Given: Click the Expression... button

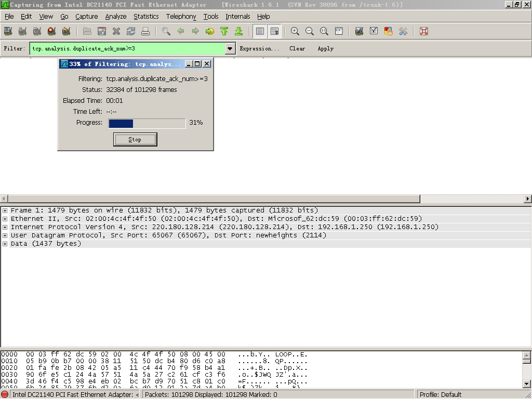Looking at the screenshot, I should (259, 48).
